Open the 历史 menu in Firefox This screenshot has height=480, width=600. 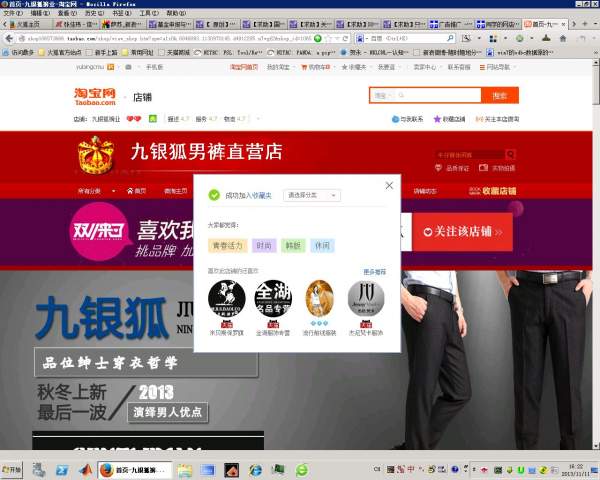[95, 13]
